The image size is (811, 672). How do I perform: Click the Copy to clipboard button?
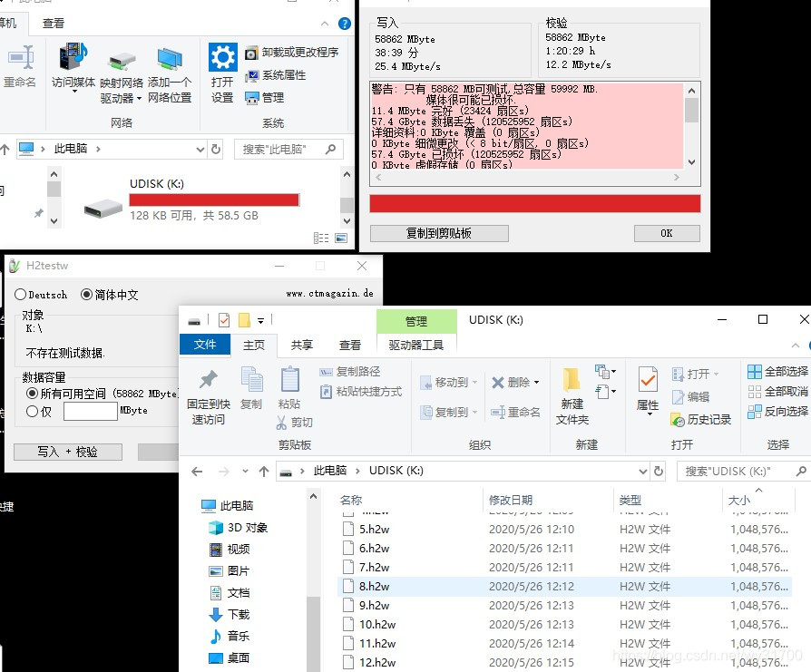[x=439, y=234]
